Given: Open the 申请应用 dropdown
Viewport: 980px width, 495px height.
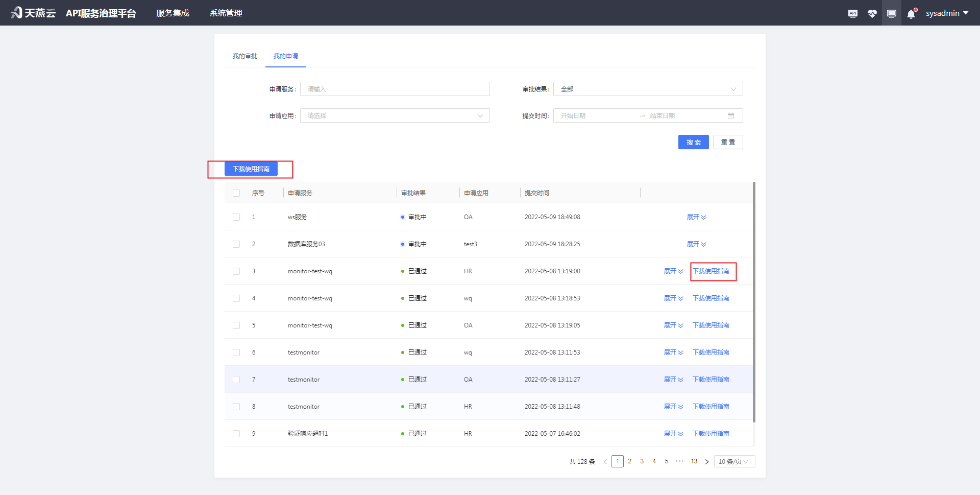Looking at the screenshot, I should pyautogui.click(x=395, y=115).
